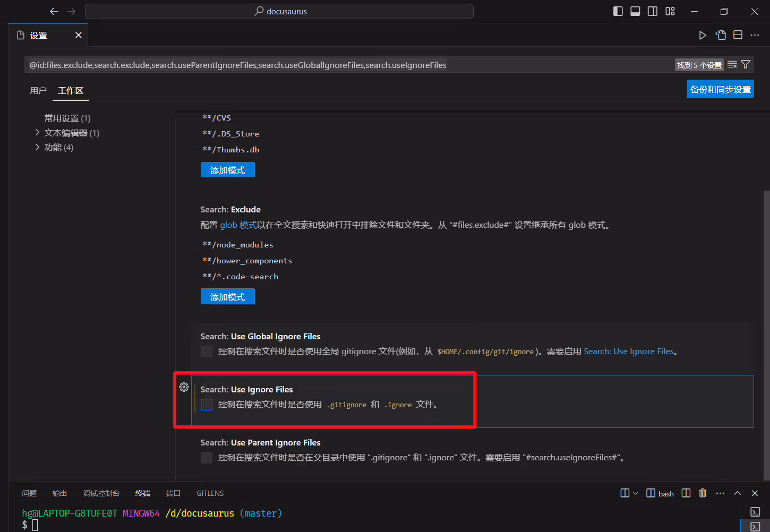This screenshot has height=532, width=770.
Task: Select **/CVS exclude pattern row
Action: pos(217,118)
